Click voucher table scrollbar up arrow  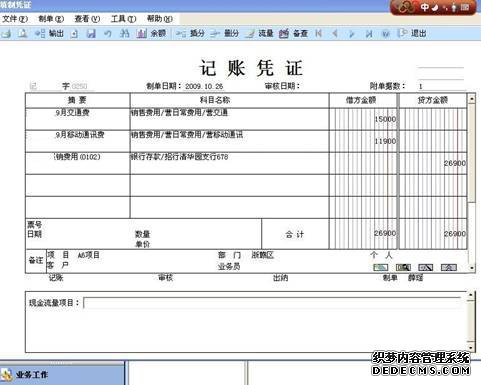(x=471, y=99)
